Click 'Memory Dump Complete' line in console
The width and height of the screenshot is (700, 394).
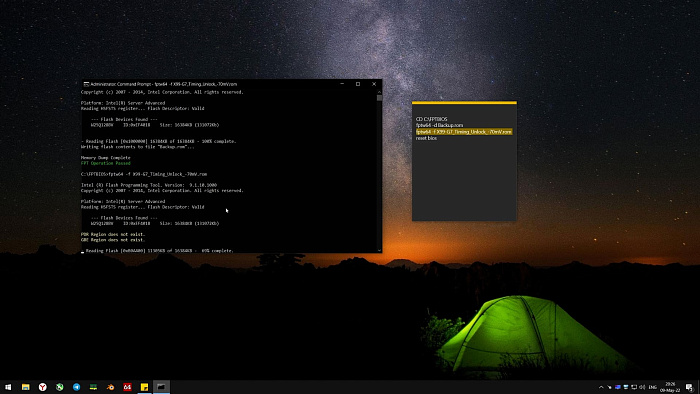tap(105, 158)
